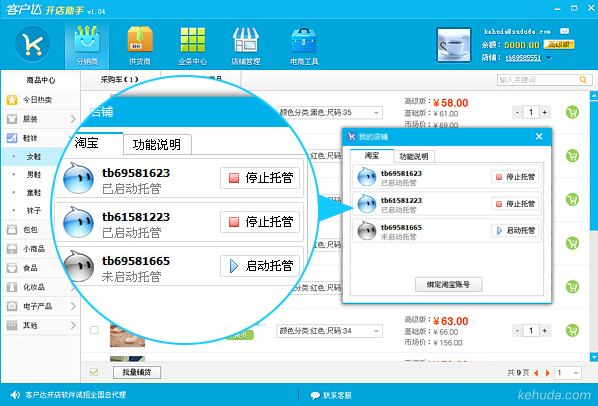The width and height of the screenshot is (598, 406).
Task: Click the vertical scrollbar of product list
Action: pos(594,225)
